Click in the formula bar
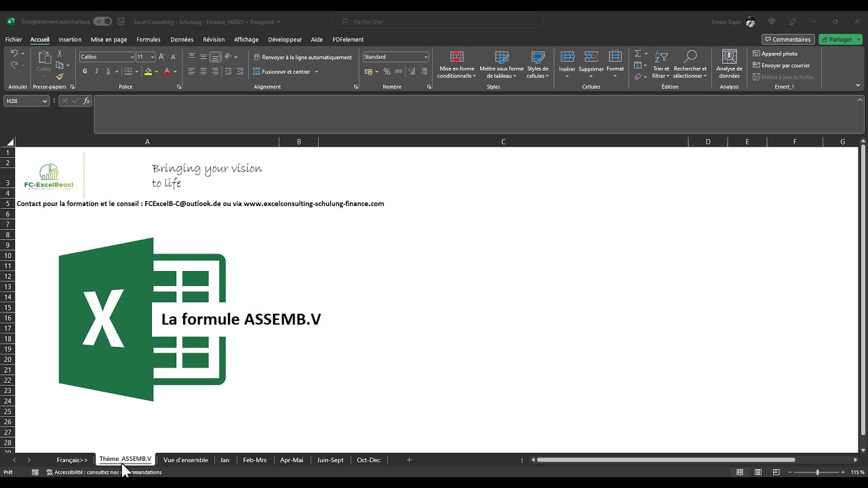868x488 pixels. (x=478, y=114)
